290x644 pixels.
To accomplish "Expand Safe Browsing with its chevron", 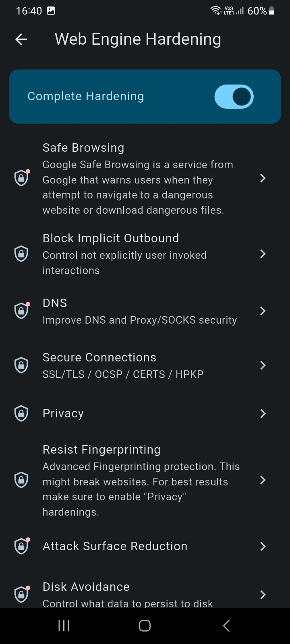I will (263, 178).
